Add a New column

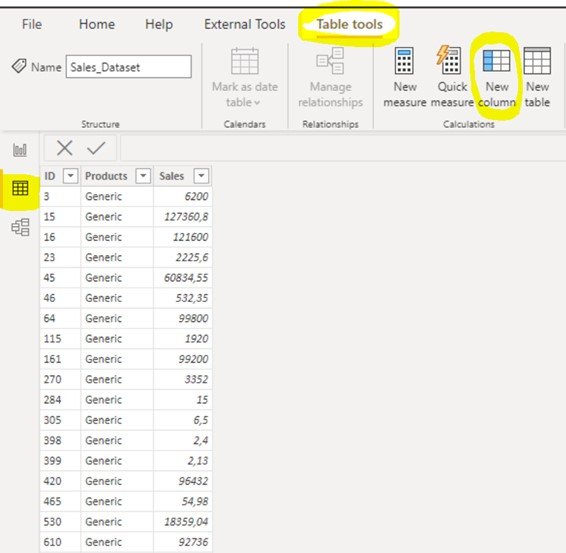point(497,77)
